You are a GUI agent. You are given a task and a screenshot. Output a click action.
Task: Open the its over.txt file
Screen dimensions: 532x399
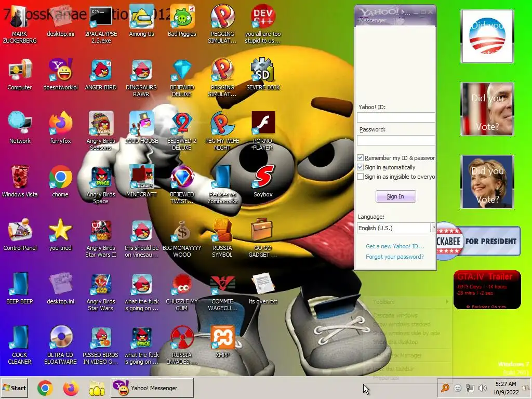(x=263, y=288)
